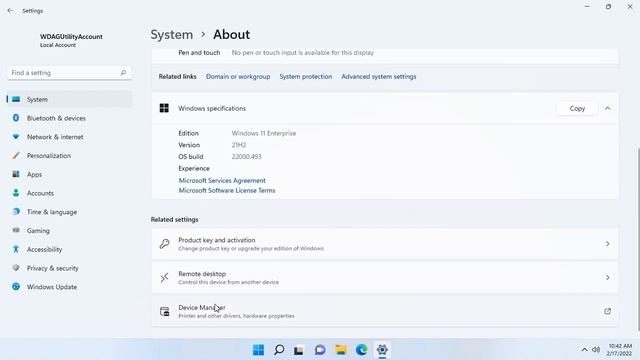Screen dimensions: 640x360
Task: Open File Explorer from taskbar
Action: click(x=341, y=350)
